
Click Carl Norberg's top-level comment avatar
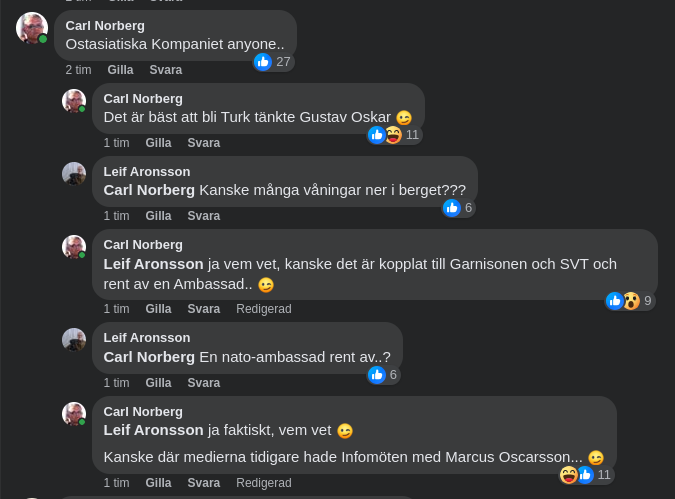(x=32, y=28)
